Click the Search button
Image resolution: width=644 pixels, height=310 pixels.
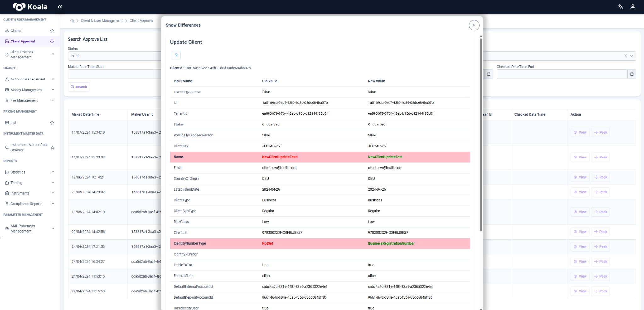79,87
